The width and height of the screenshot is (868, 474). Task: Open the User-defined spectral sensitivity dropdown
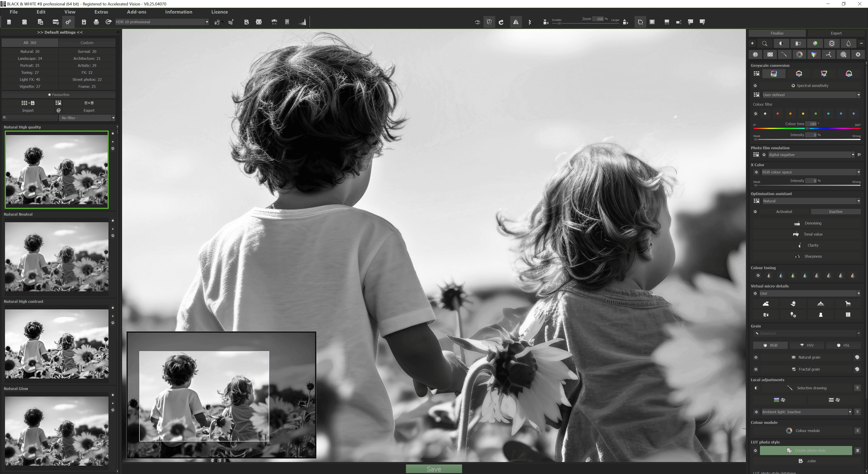click(858, 95)
